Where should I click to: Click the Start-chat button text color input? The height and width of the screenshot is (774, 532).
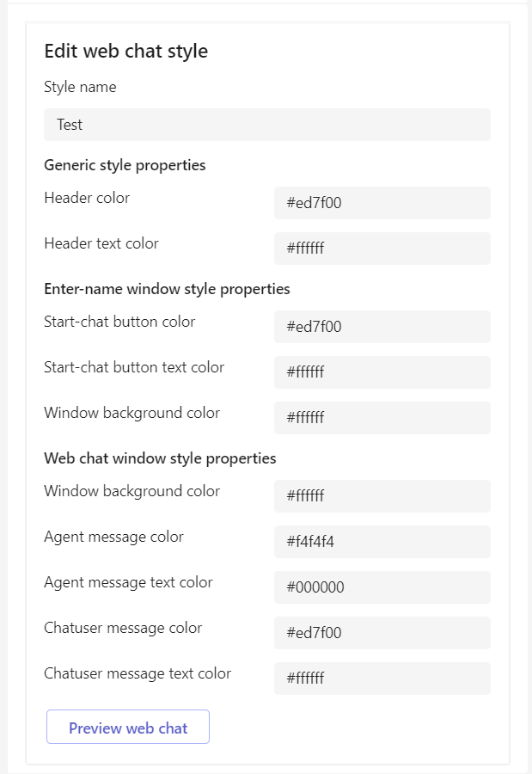(x=382, y=372)
